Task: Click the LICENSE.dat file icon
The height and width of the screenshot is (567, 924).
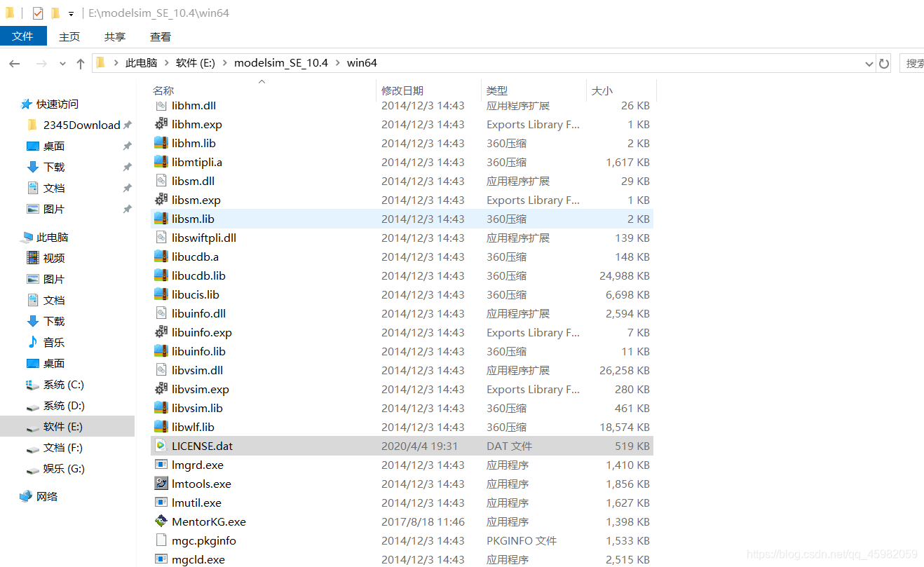Action: point(161,446)
